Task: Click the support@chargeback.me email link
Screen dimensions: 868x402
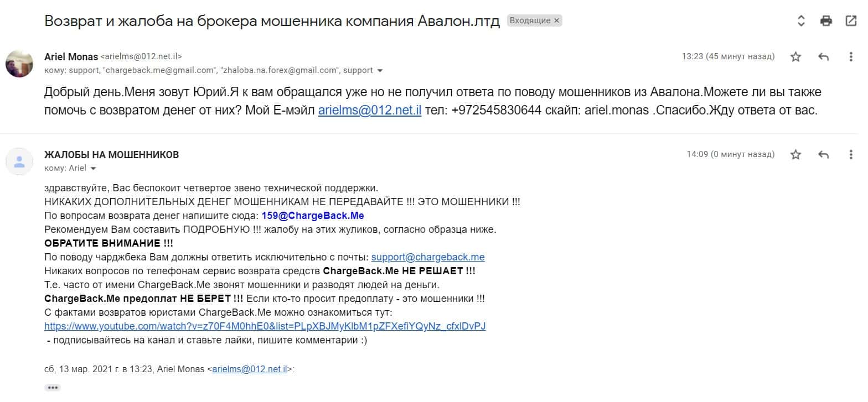Action: coord(428,257)
